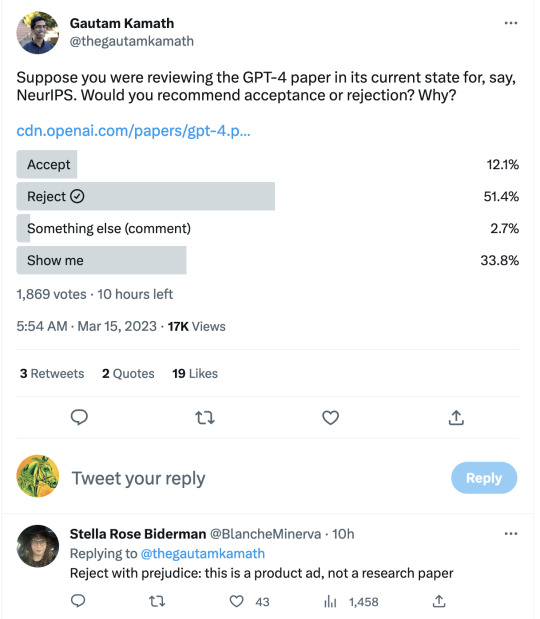The height and width of the screenshot is (619, 540).
Task: Select the Reject poll option
Action: coord(268,196)
